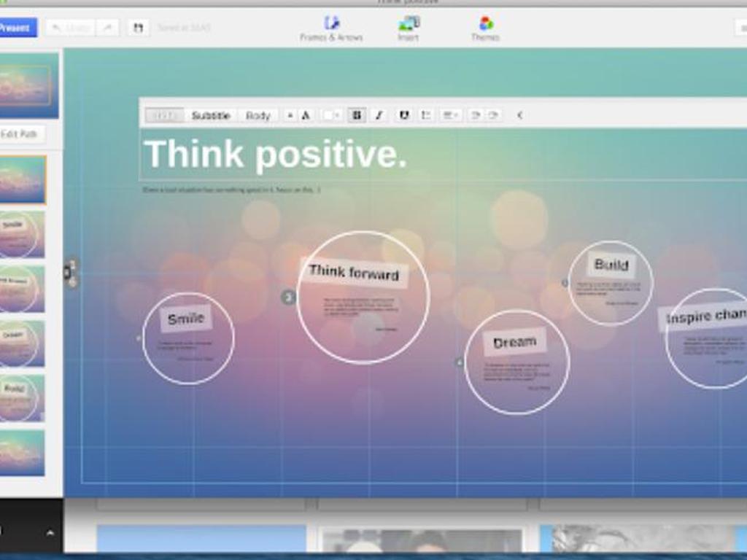Click the Edit Path button
The image size is (747, 560).
[x=21, y=134]
